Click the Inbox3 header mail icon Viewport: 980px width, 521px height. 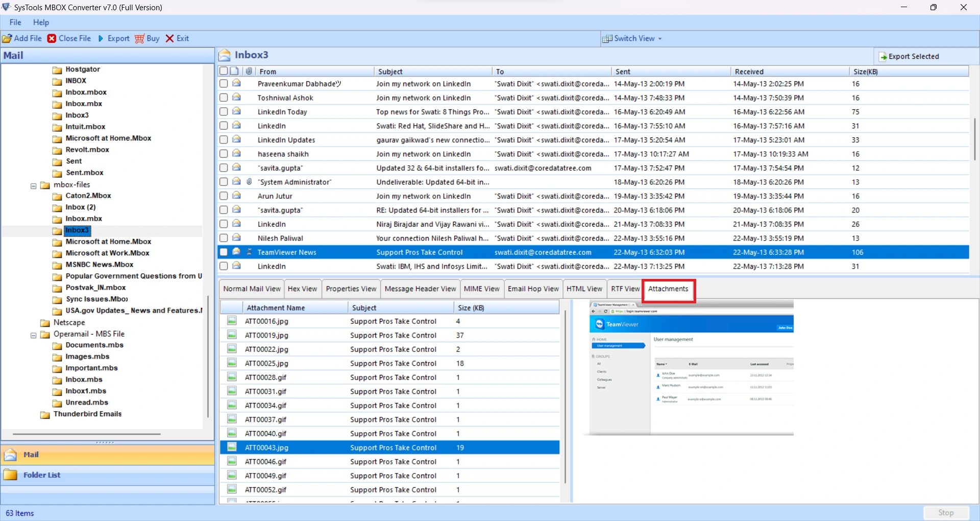225,55
